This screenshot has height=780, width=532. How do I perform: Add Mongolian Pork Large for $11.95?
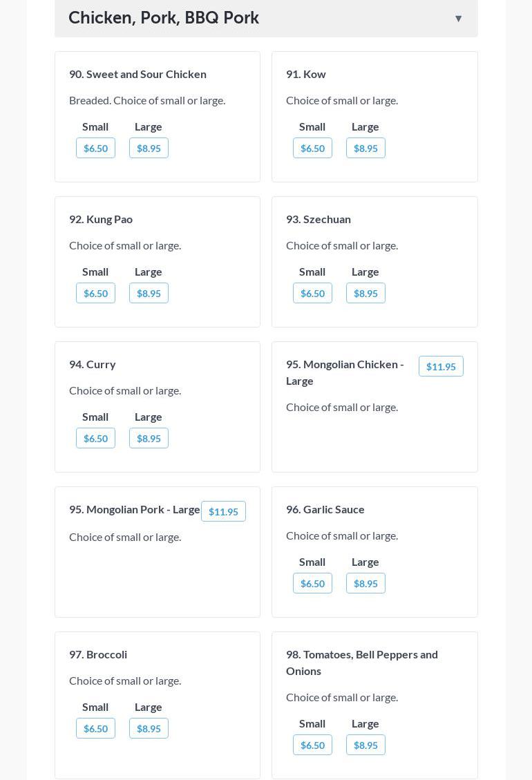tap(223, 511)
